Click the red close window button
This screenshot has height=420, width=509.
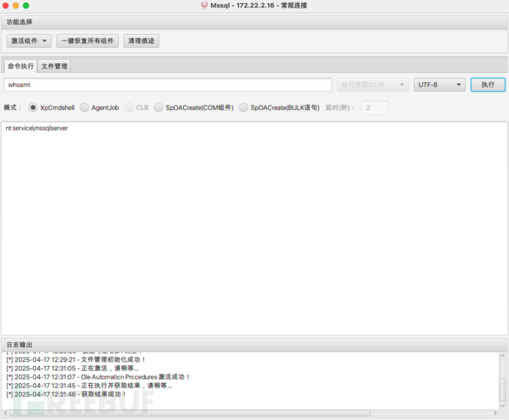point(5,5)
